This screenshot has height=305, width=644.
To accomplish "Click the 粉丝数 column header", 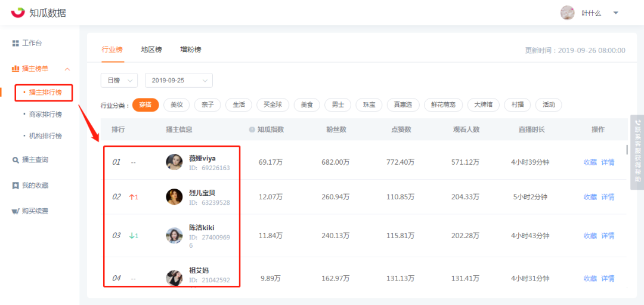I will tap(336, 130).
